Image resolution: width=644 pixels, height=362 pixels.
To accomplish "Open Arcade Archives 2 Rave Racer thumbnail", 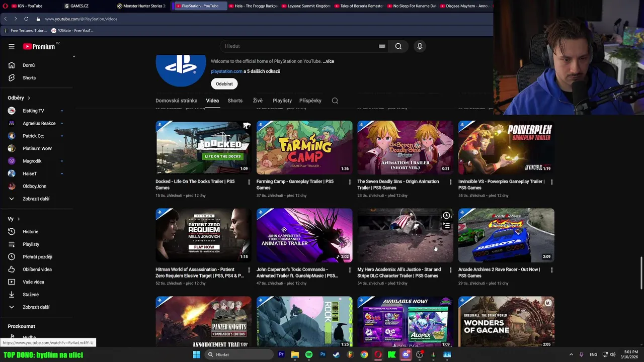I will (x=506, y=235).
